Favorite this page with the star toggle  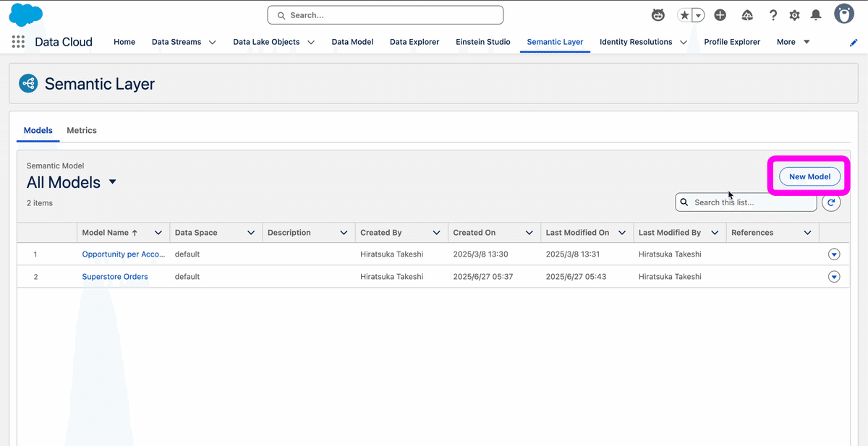(685, 14)
